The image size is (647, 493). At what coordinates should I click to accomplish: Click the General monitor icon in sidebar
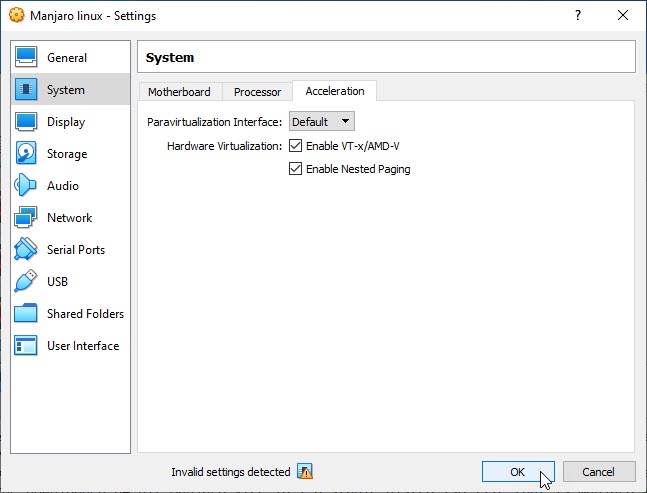(x=26, y=57)
